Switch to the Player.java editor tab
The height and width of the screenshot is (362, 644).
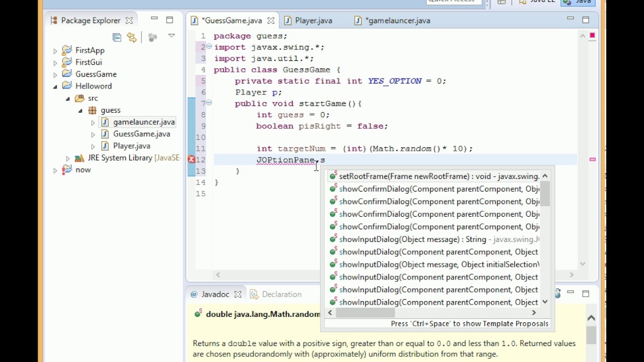(313, 21)
